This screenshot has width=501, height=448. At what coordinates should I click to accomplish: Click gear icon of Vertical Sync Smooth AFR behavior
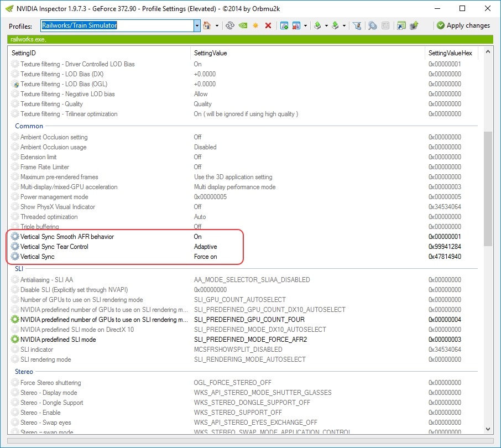pyautogui.click(x=15, y=237)
